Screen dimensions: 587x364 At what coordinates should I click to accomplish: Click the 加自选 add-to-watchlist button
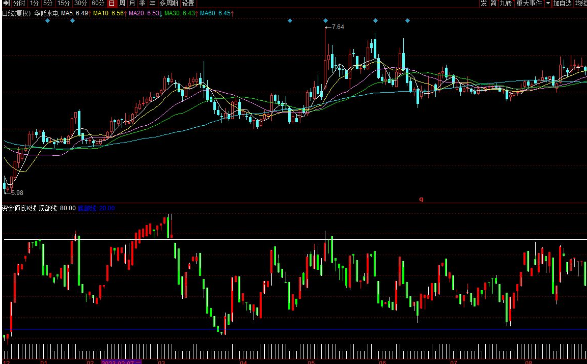(x=562, y=3)
